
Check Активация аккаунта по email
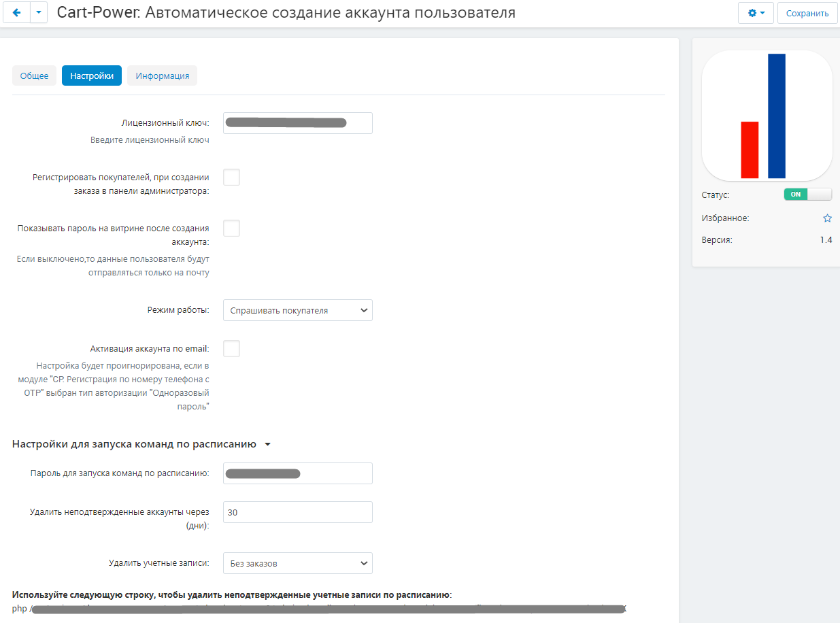pyautogui.click(x=232, y=349)
